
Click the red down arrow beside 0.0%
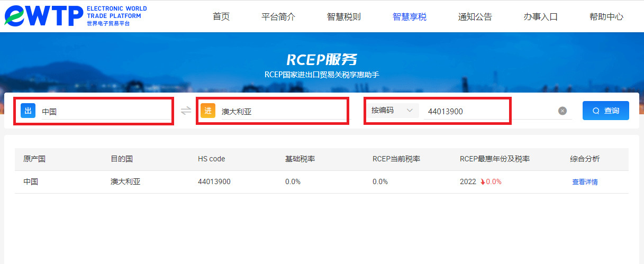[x=483, y=182]
